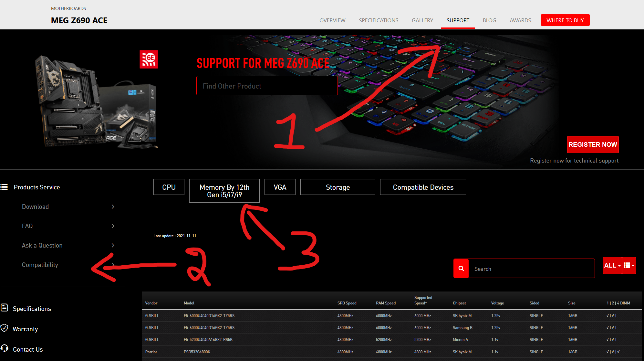Image resolution: width=644 pixels, height=361 pixels.
Task: Click the Voltage column header
Action: (497, 303)
